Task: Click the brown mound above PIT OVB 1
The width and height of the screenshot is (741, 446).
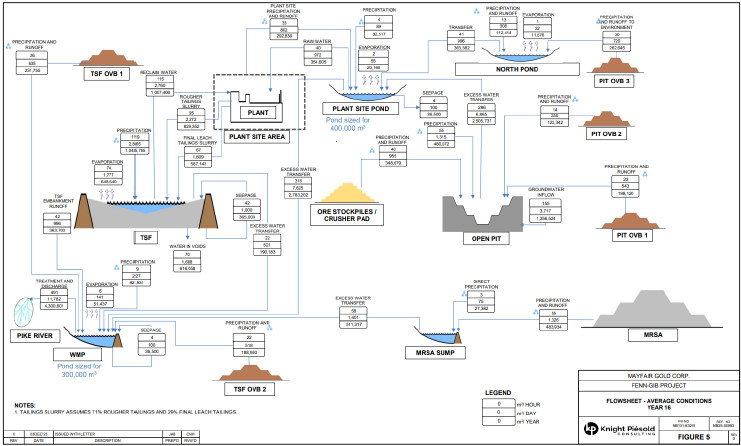Action: pyautogui.click(x=630, y=221)
